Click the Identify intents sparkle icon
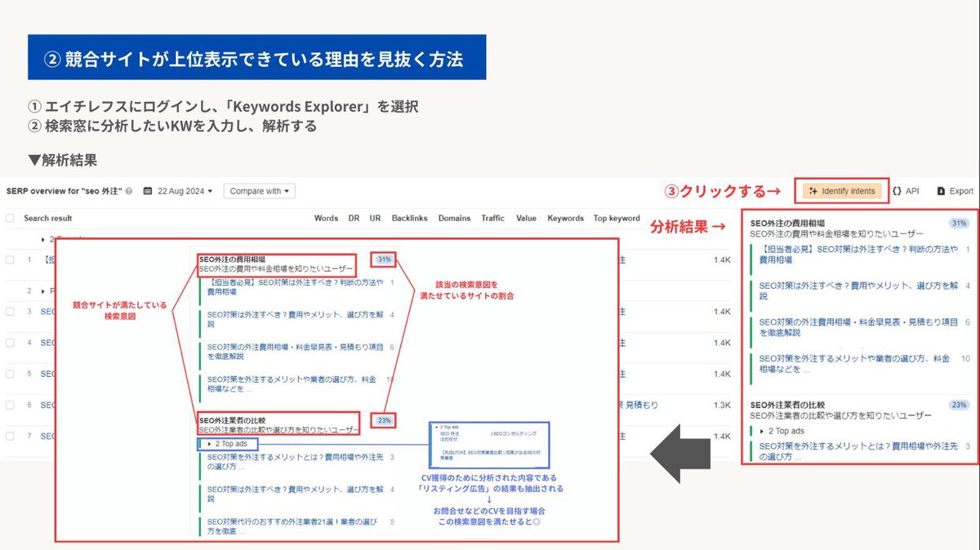 813,190
